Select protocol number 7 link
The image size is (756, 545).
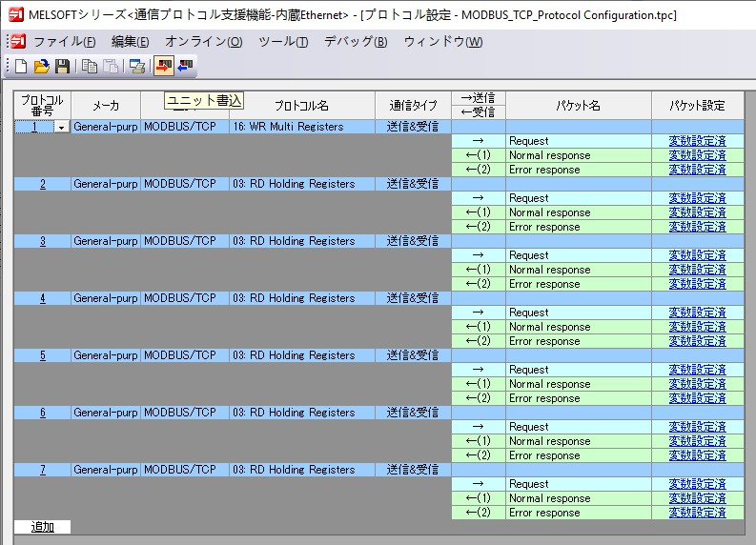pos(43,470)
